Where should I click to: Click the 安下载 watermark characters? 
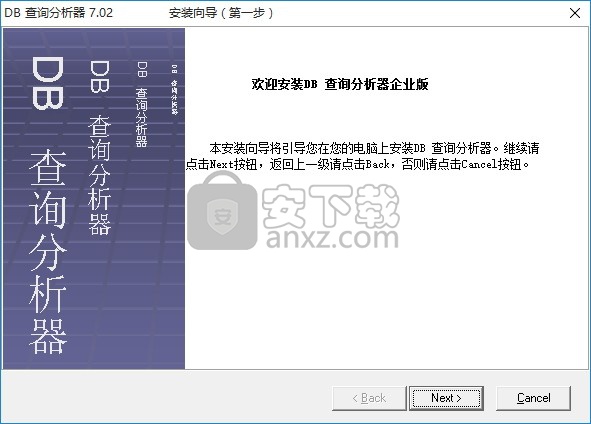[331, 206]
